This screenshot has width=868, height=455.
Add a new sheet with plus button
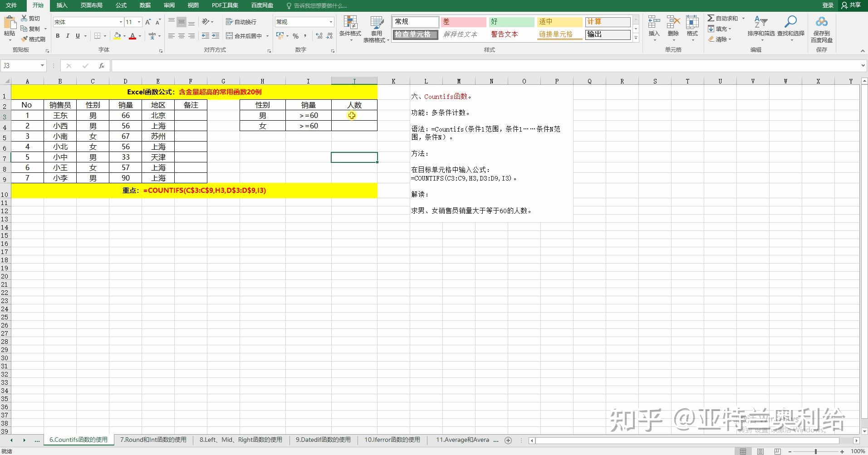(x=508, y=440)
